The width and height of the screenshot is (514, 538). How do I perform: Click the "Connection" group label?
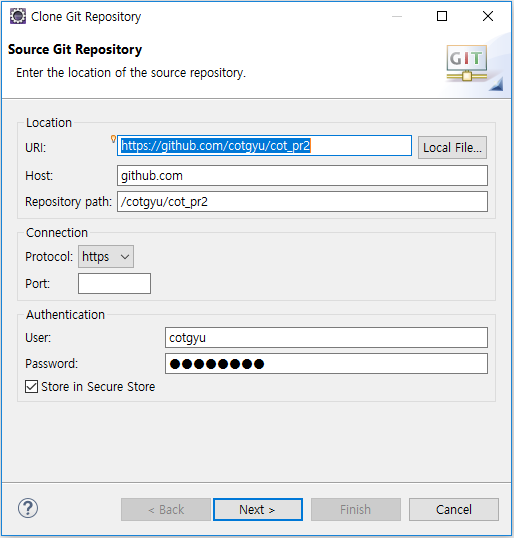pyautogui.click(x=57, y=233)
